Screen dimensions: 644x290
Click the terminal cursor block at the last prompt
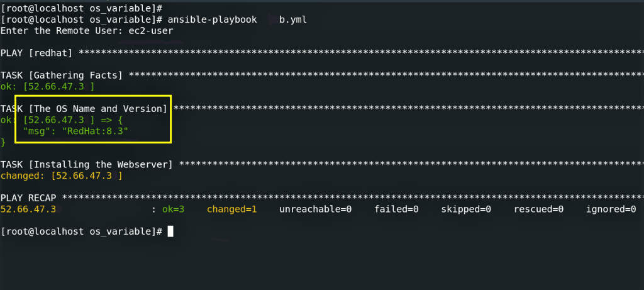pyautogui.click(x=170, y=231)
